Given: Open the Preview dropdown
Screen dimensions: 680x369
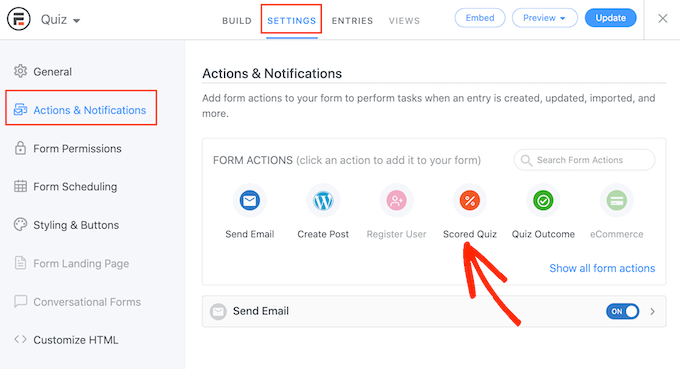Looking at the screenshot, I should click(545, 18).
